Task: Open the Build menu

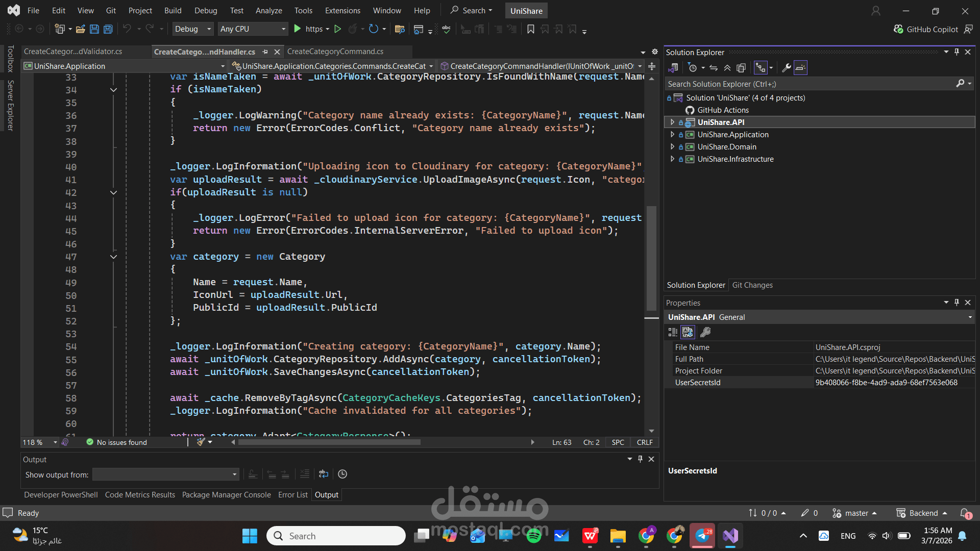Action: click(x=173, y=10)
